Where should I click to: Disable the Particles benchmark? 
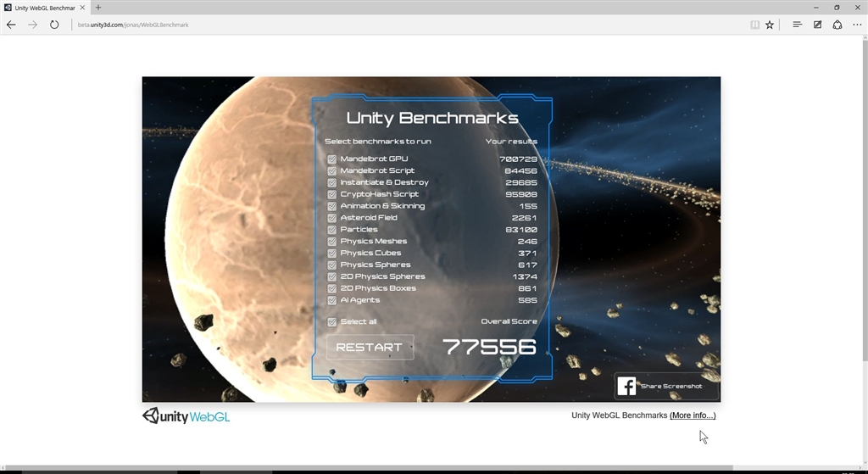[x=332, y=230]
